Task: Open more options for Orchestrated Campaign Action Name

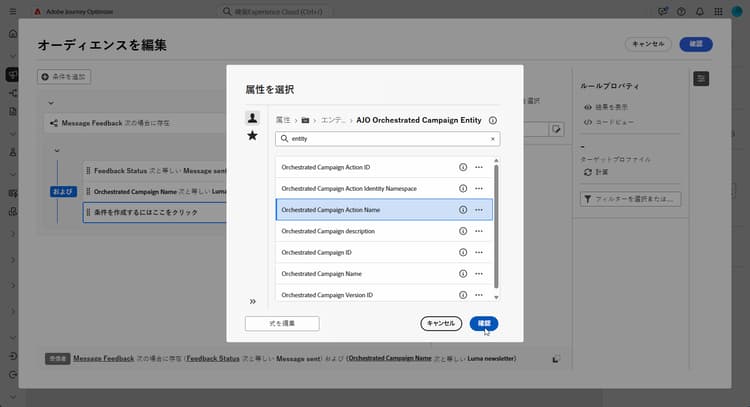Action: click(x=479, y=210)
